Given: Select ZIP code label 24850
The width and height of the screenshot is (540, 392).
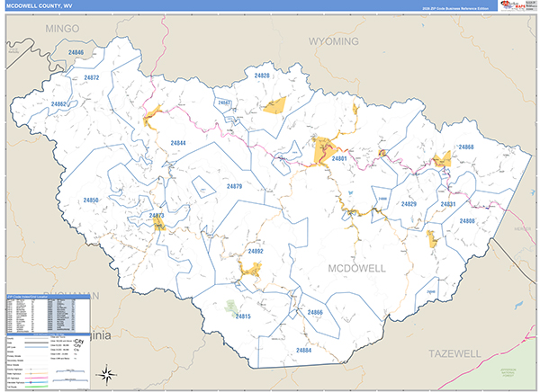Looking at the screenshot, I should (x=91, y=200).
